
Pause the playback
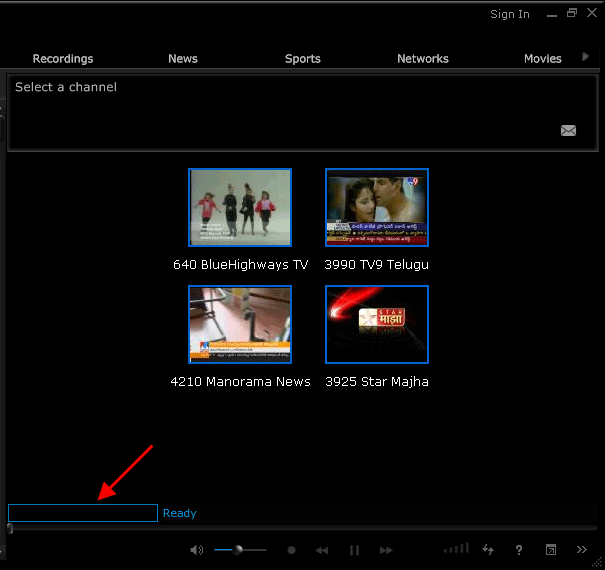tap(354, 550)
